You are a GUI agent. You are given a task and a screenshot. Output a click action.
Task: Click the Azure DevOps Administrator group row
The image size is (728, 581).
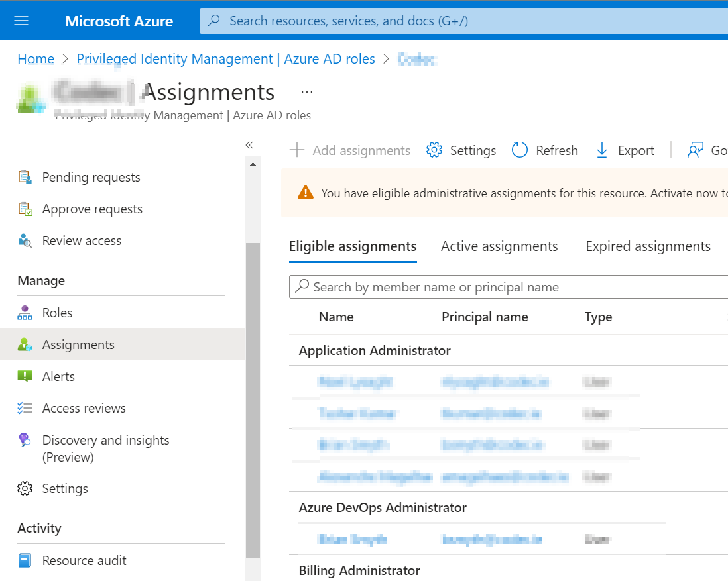(x=509, y=507)
